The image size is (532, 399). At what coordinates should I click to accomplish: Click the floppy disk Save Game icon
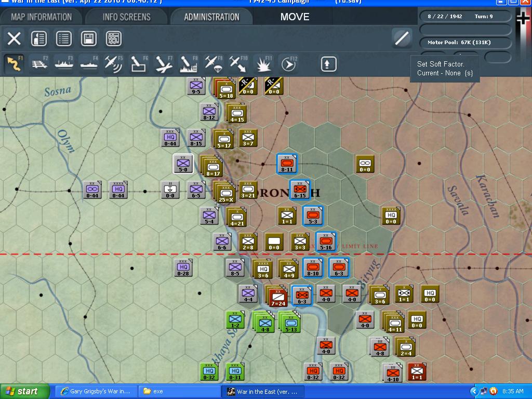click(88, 38)
